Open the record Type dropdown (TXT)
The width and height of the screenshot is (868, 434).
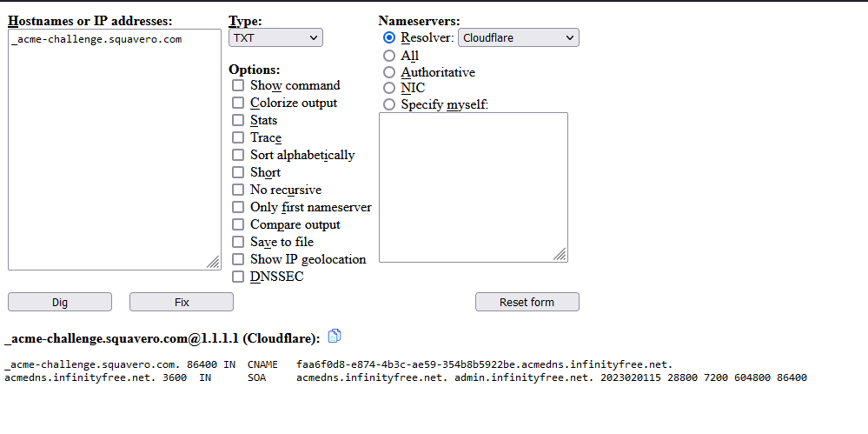[x=275, y=37]
